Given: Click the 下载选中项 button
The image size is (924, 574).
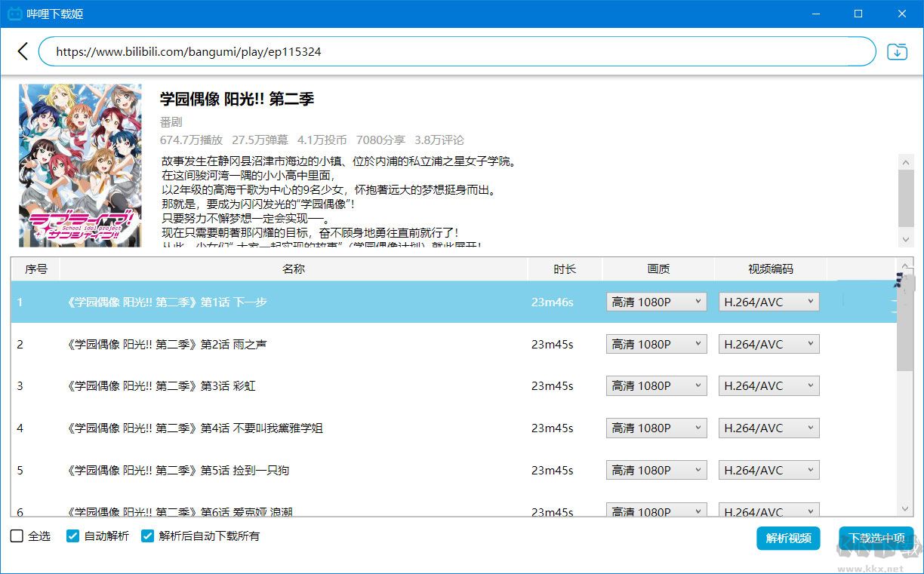Looking at the screenshot, I should click(x=876, y=538).
